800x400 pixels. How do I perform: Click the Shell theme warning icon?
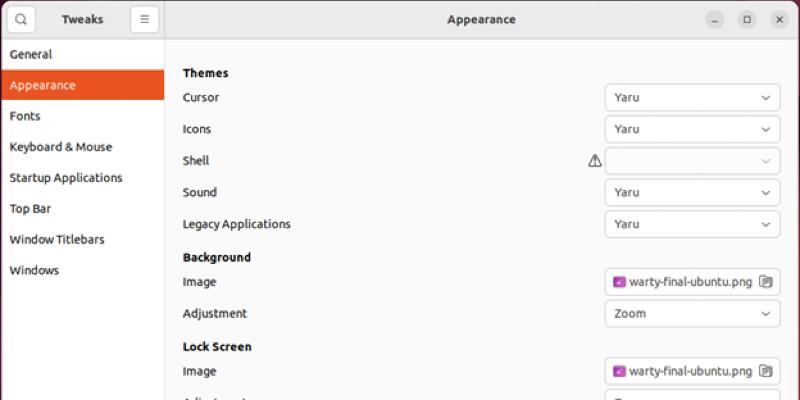click(x=595, y=160)
